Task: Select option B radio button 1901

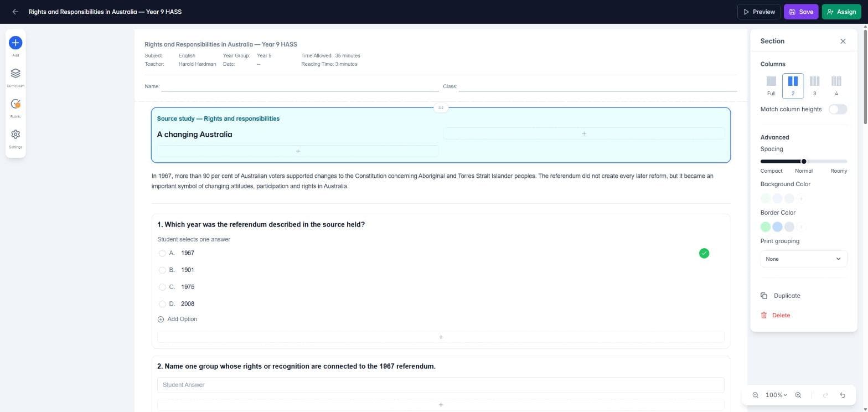Action: [x=162, y=270]
